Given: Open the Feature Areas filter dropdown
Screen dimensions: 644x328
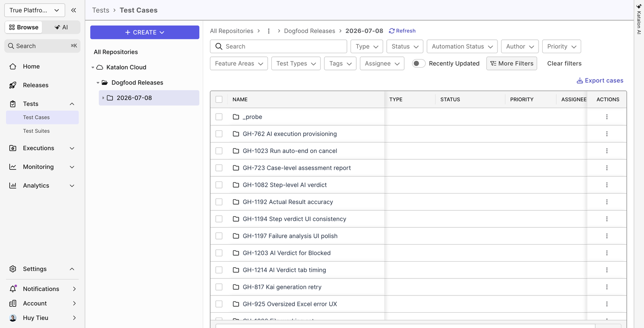Looking at the screenshot, I should click(x=239, y=64).
